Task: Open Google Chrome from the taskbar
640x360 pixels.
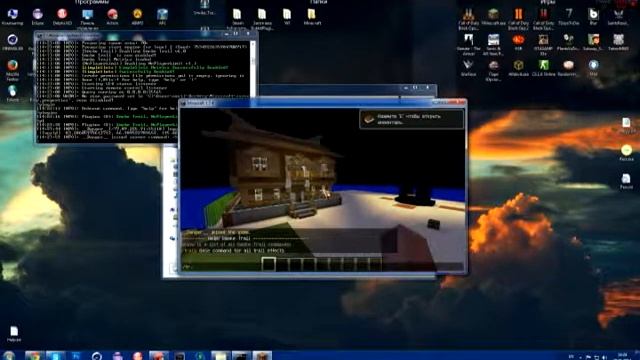Action: [34, 355]
